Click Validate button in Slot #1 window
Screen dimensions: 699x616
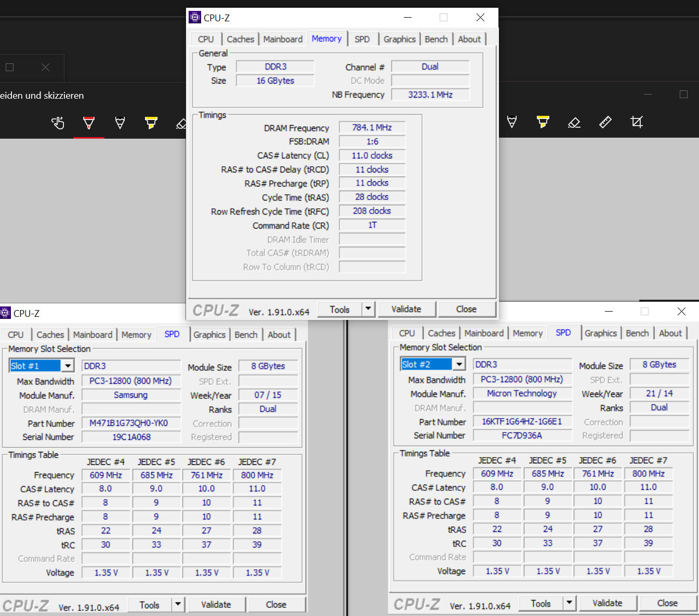tap(216, 605)
